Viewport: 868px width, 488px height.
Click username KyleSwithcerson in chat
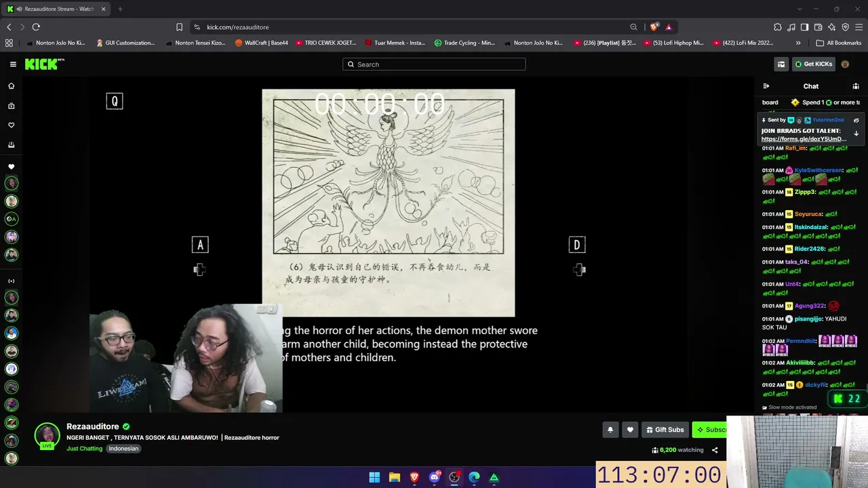tap(818, 170)
